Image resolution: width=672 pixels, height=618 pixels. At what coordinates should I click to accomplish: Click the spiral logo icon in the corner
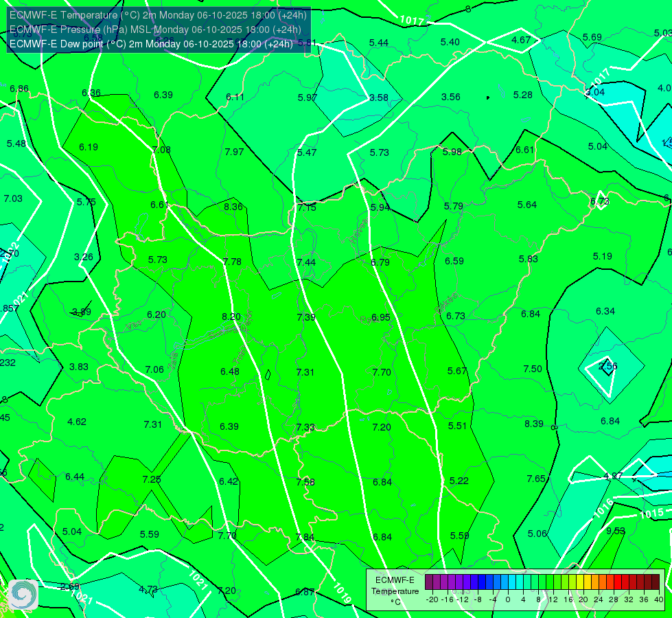pos(23,595)
